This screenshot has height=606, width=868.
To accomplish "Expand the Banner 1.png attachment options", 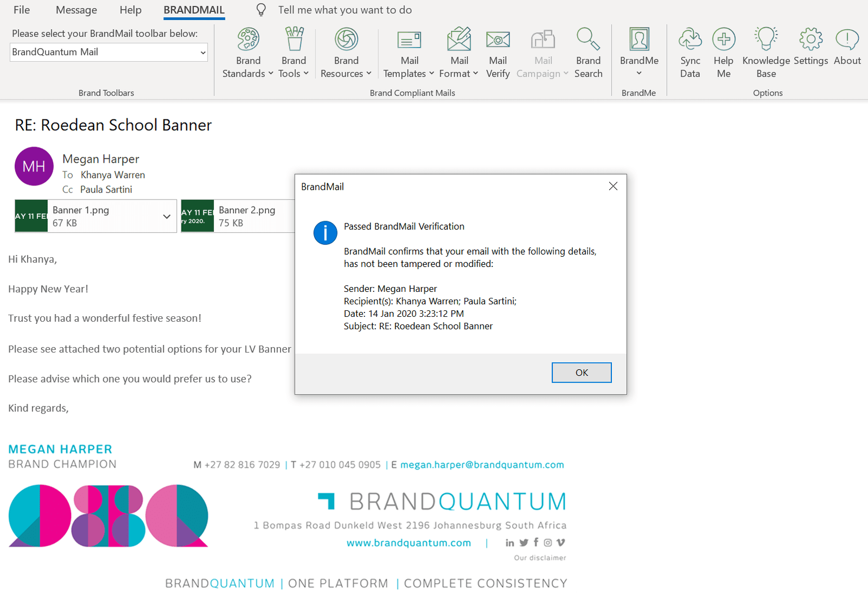I will pos(167,216).
